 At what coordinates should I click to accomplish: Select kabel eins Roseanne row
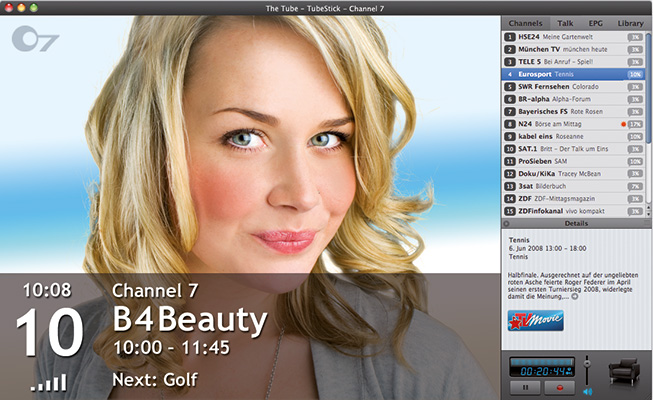573,137
